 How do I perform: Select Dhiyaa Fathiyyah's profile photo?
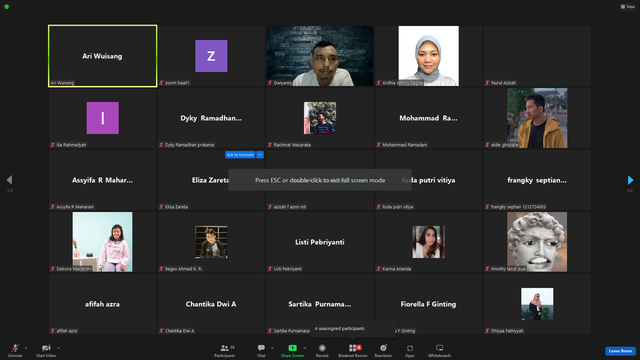click(537, 304)
